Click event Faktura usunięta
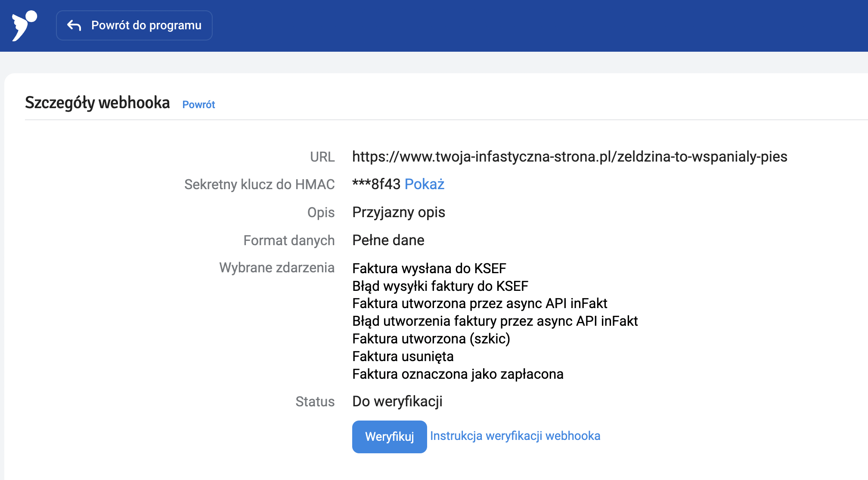Viewport: 868px width, 480px height. (403, 356)
